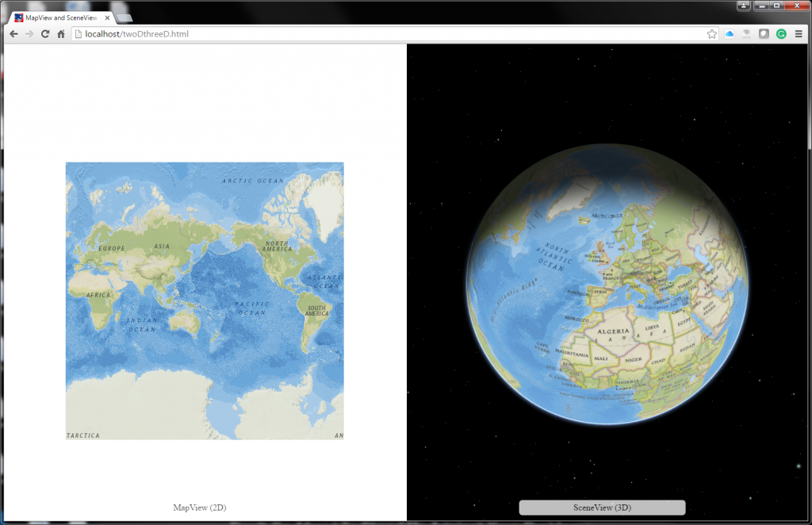Click the NORTH AMERICA label on the 2D map
The image size is (812, 525).
pos(278,246)
